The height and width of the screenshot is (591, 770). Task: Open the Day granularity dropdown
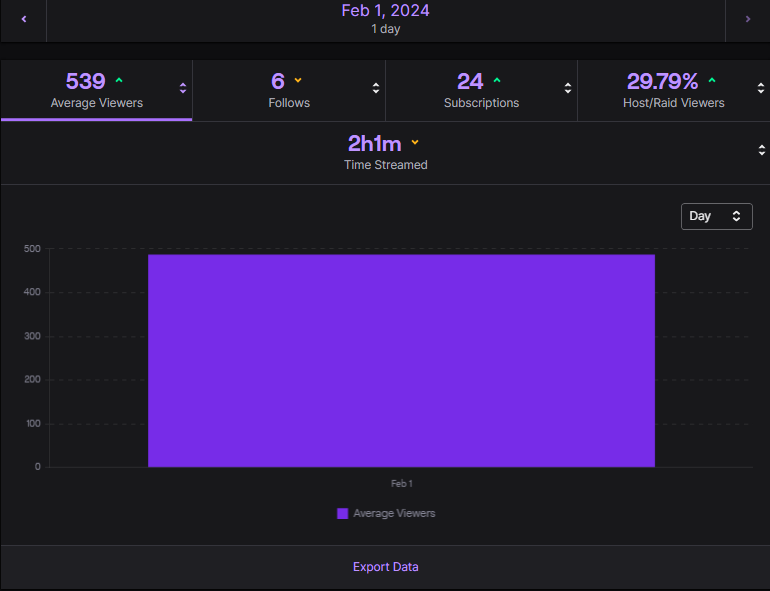tap(716, 216)
